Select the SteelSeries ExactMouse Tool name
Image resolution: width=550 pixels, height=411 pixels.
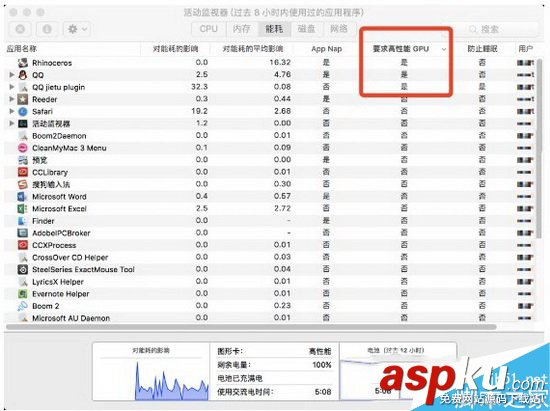(x=83, y=270)
